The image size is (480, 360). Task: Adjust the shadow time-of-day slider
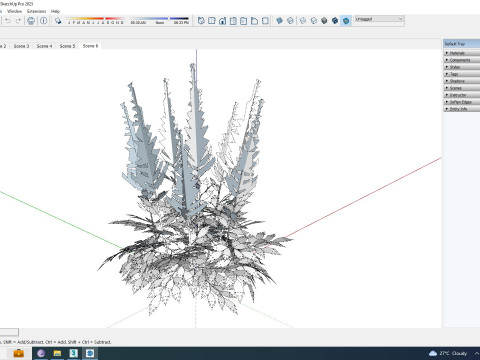tap(159, 19)
